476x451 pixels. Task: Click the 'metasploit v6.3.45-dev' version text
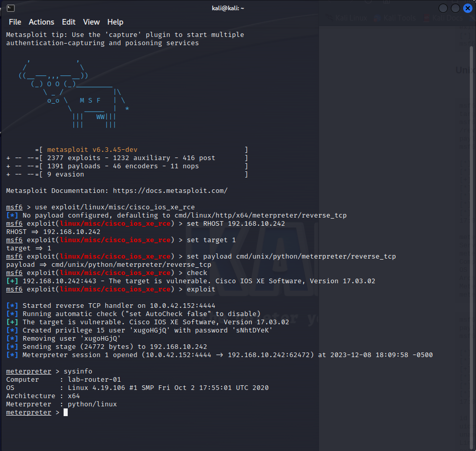coord(92,150)
